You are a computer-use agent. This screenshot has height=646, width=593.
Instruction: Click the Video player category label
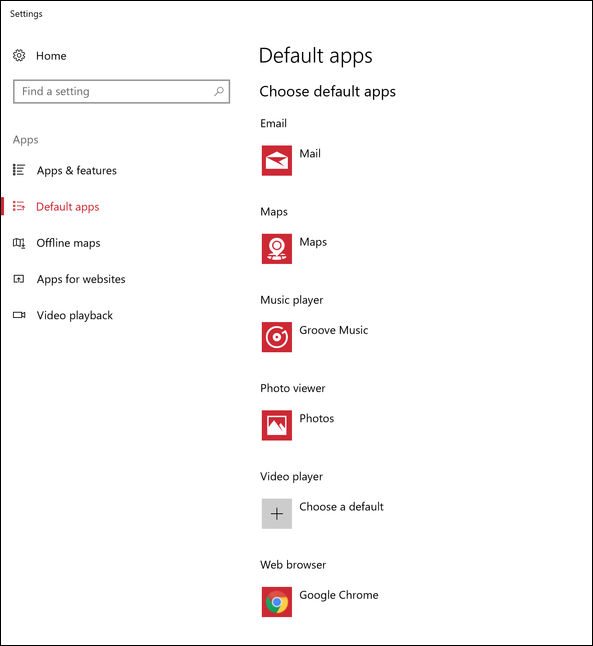[291, 477]
